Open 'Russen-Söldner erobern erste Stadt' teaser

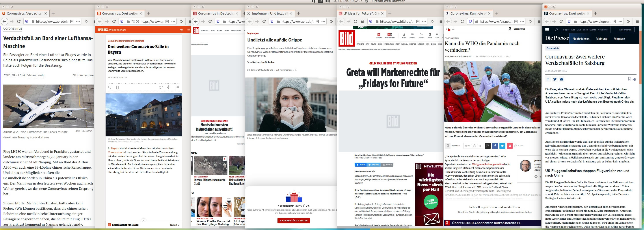tap(210, 182)
